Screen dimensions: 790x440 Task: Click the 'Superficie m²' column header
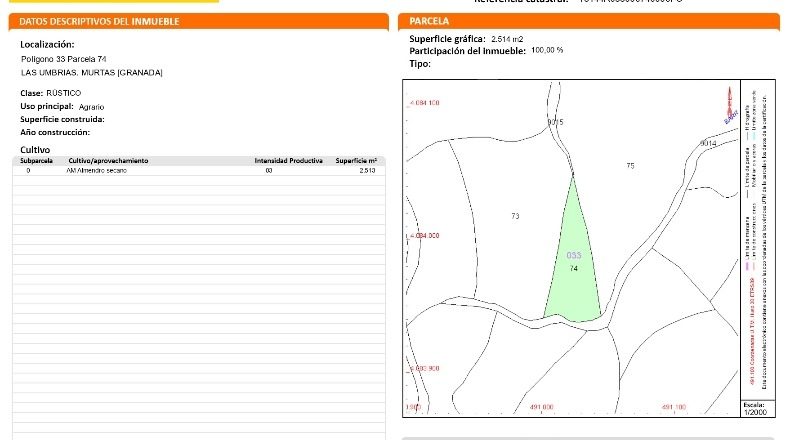point(356,161)
